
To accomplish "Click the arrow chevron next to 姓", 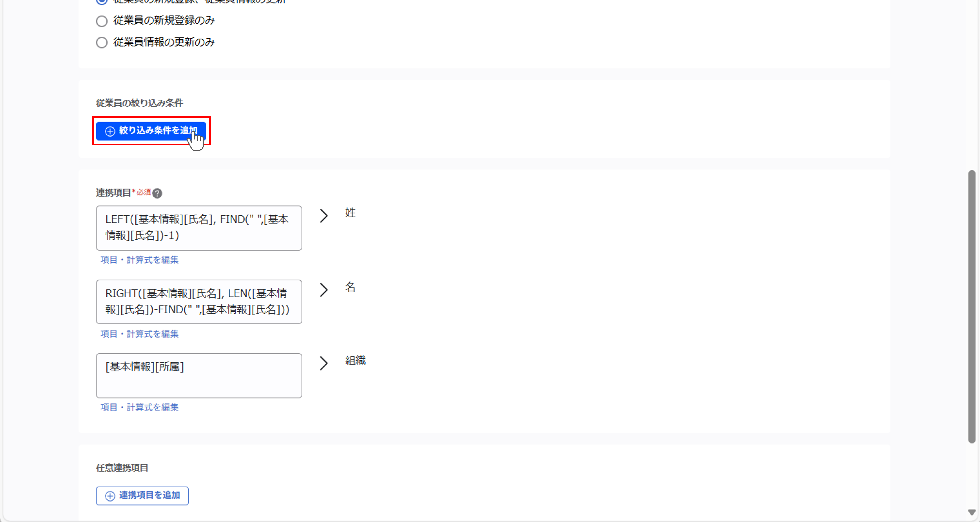I will coord(323,216).
